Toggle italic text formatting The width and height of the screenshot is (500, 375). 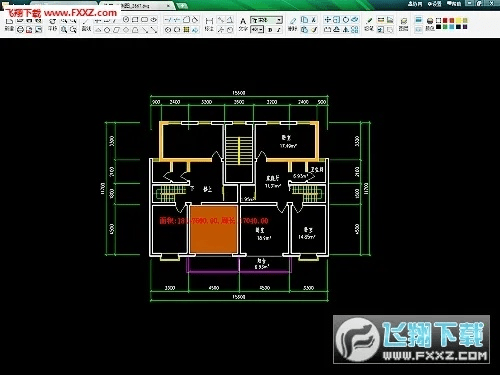(x=279, y=30)
